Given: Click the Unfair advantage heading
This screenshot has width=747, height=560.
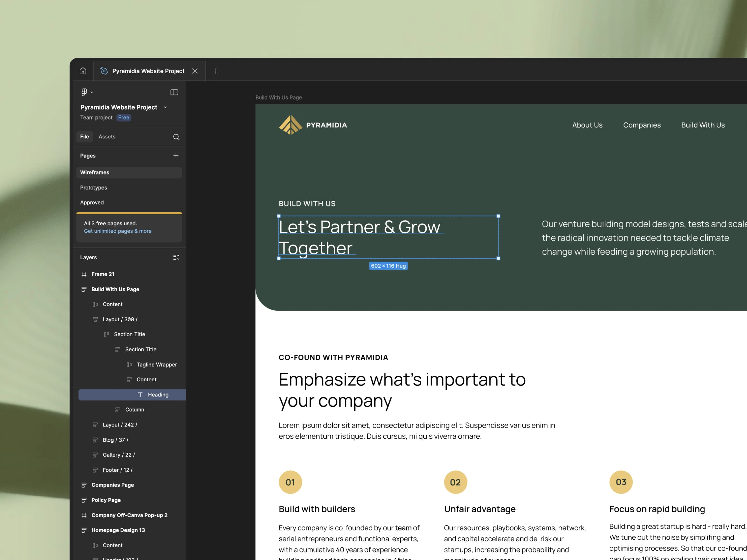Looking at the screenshot, I should (480, 509).
